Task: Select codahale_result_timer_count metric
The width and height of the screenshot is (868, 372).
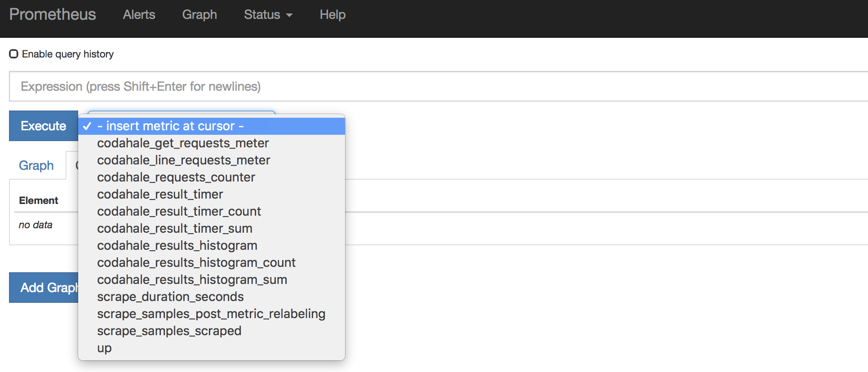Action: (x=212, y=212)
